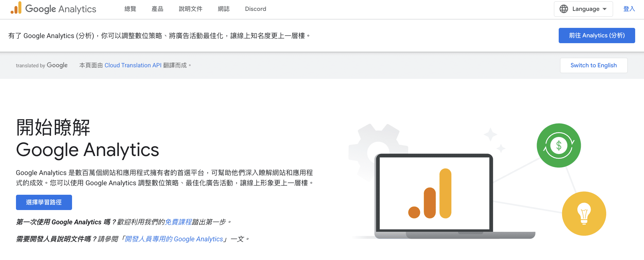Open the Language dropdown arrow
This screenshot has width=644, height=260.
pos(605,9)
